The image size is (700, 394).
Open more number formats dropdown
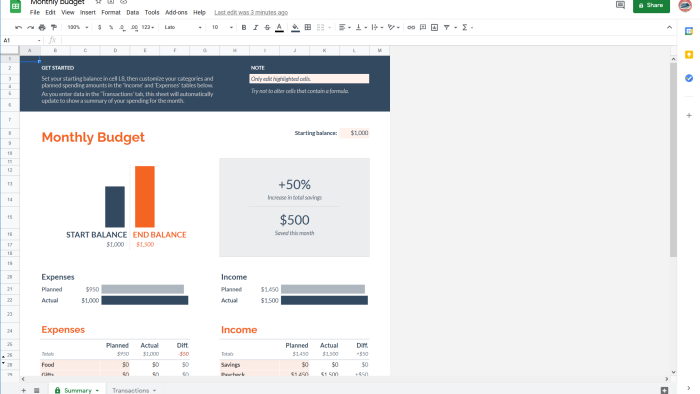(x=148, y=28)
